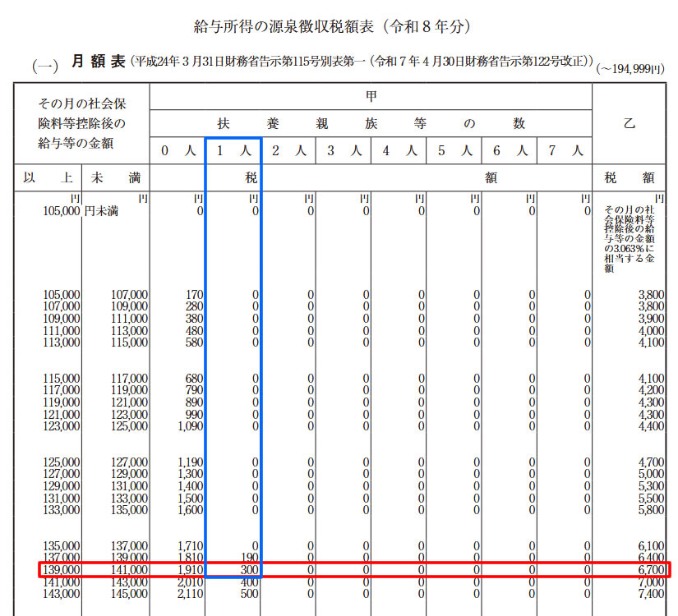The height and width of the screenshot is (616, 678).
Task: Select the 1人 dependents column header
Action: click(x=233, y=151)
